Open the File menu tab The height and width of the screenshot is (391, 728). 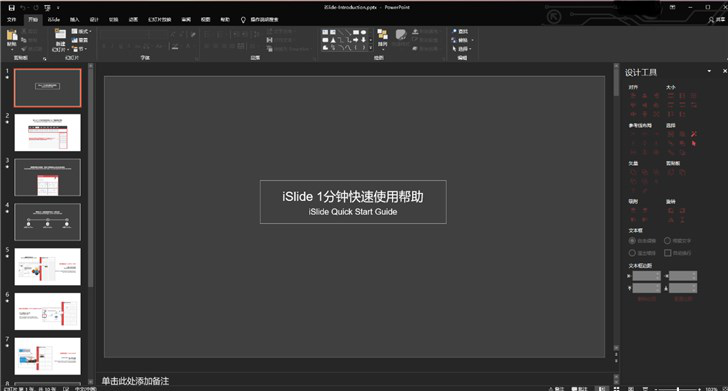[x=12, y=20]
